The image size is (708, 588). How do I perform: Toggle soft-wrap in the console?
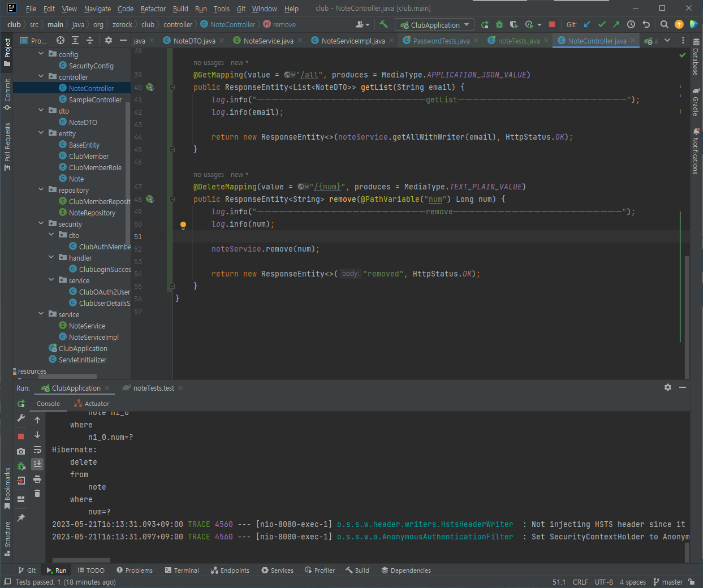[x=37, y=449]
